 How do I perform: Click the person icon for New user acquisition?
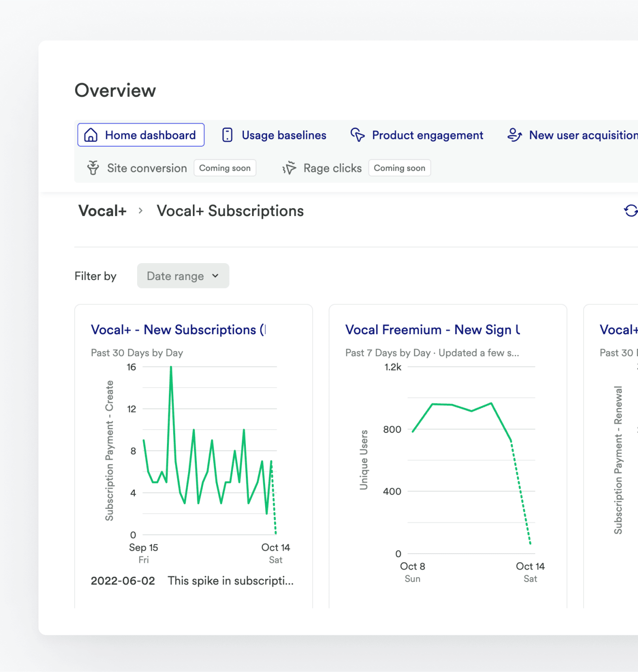tap(514, 135)
